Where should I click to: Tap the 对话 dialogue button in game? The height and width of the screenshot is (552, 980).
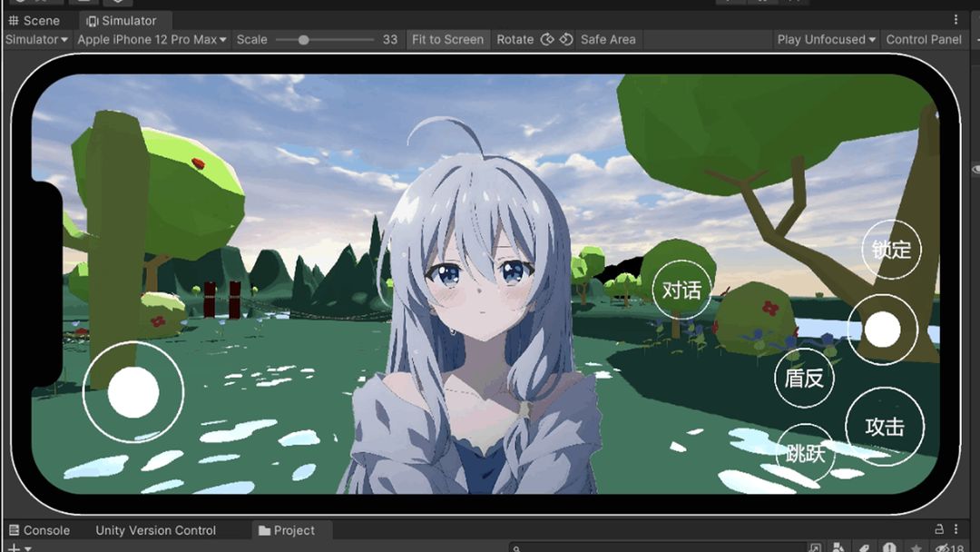(x=681, y=290)
